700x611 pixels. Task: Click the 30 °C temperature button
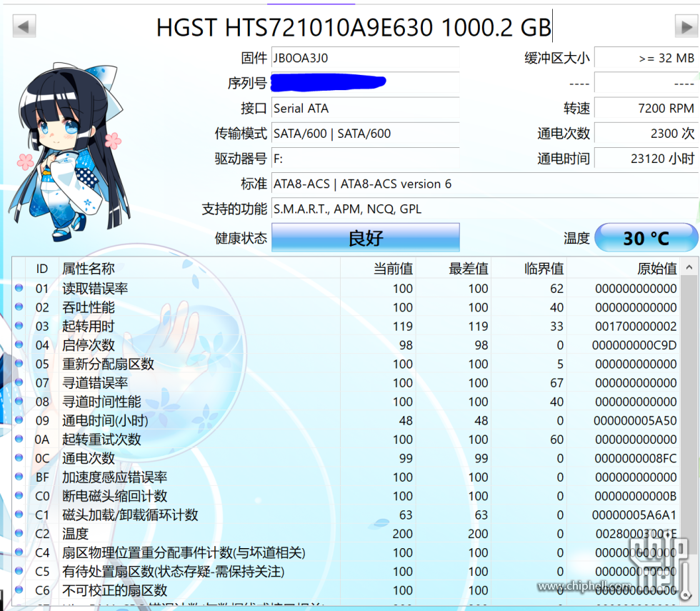point(646,237)
